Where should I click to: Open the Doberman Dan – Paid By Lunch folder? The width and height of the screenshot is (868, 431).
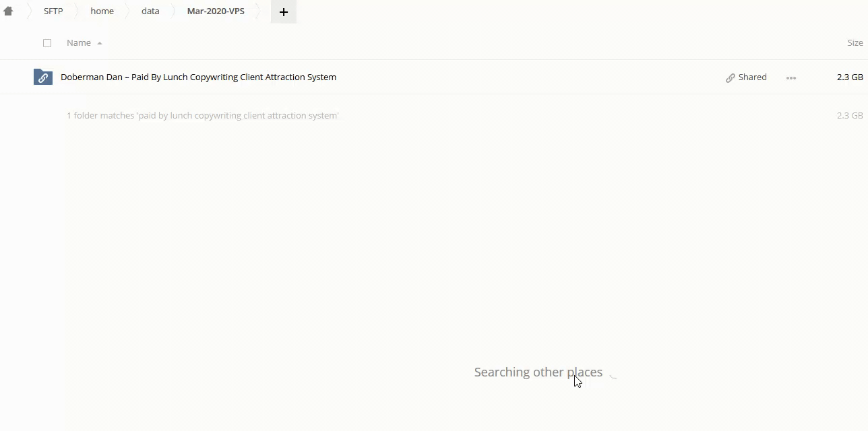198,77
